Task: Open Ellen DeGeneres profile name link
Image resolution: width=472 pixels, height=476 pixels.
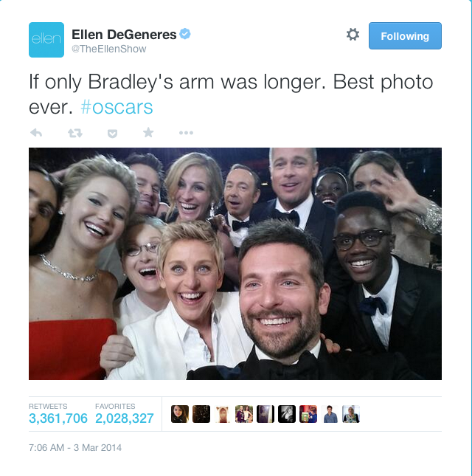Action: coord(124,35)
